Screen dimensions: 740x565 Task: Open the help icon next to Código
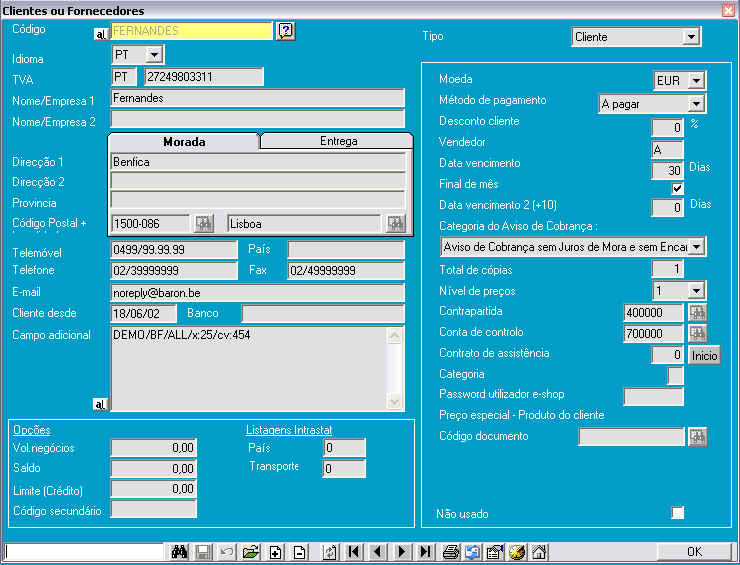click(285, 31)
